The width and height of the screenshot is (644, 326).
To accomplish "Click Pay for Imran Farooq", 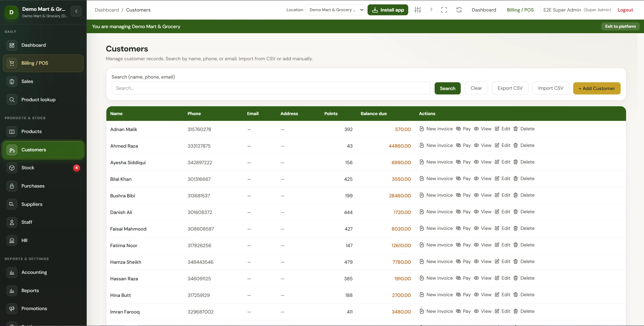I will tap(463, 311).
